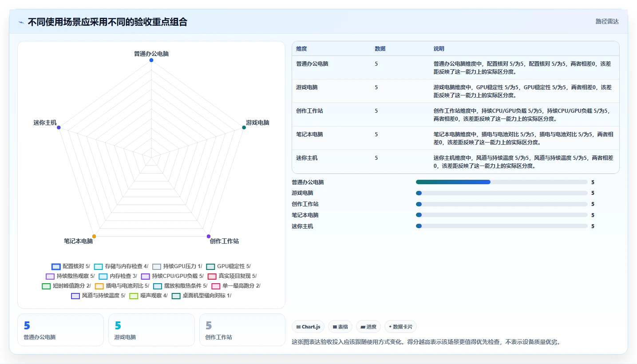Toggle the 存储与内存检查 legend series
Viewport: 637px width, 364px height.
[x=121, y=266]
